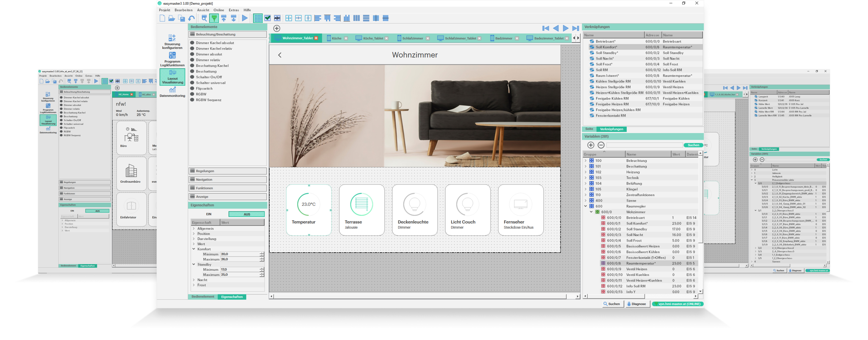This screenshot has height=340, width=868.
Task: Expand the Frost property group
Action: click(x=194, y=285)
